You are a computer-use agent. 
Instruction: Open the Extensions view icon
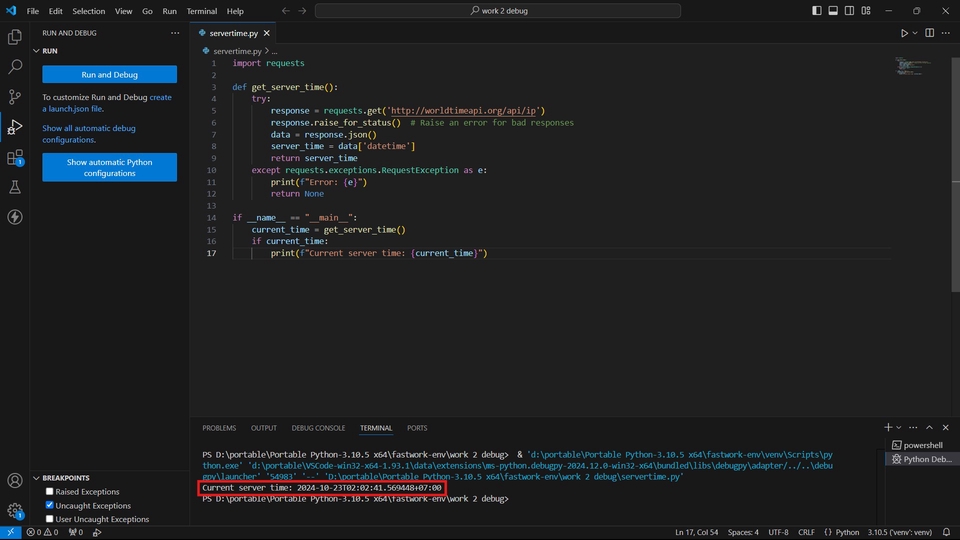[15, 157]
